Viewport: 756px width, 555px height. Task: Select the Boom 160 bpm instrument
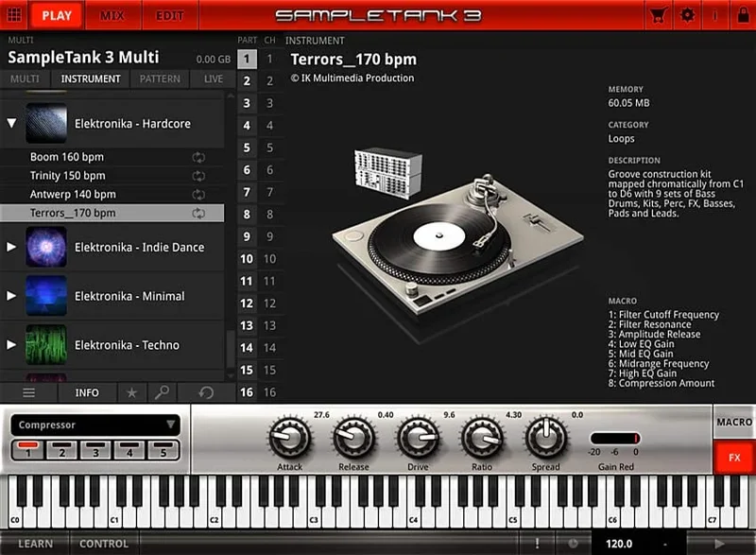(x=112, y=157)
